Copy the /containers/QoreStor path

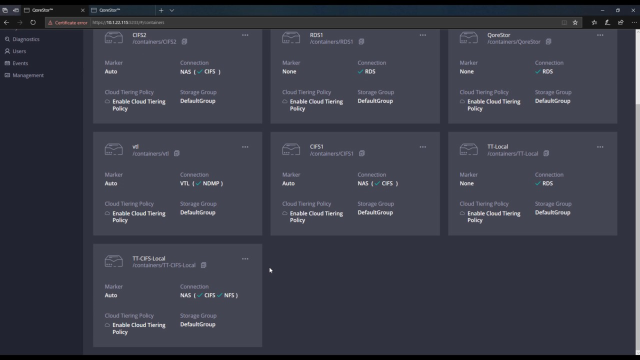click(549, 42)
